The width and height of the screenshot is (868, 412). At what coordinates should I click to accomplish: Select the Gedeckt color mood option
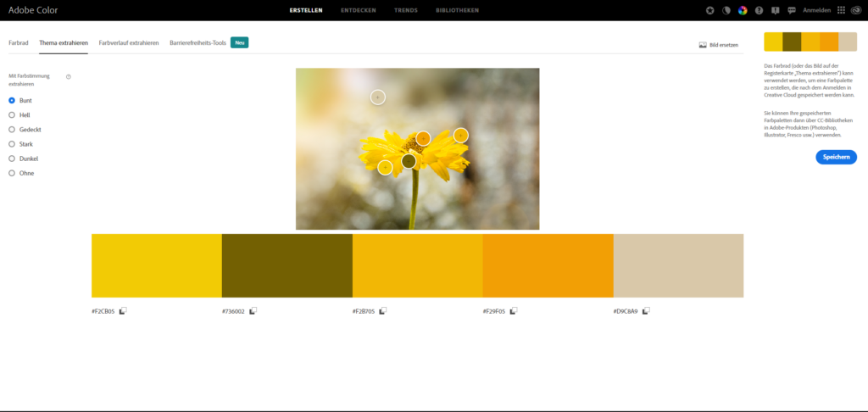click(12, 130)
